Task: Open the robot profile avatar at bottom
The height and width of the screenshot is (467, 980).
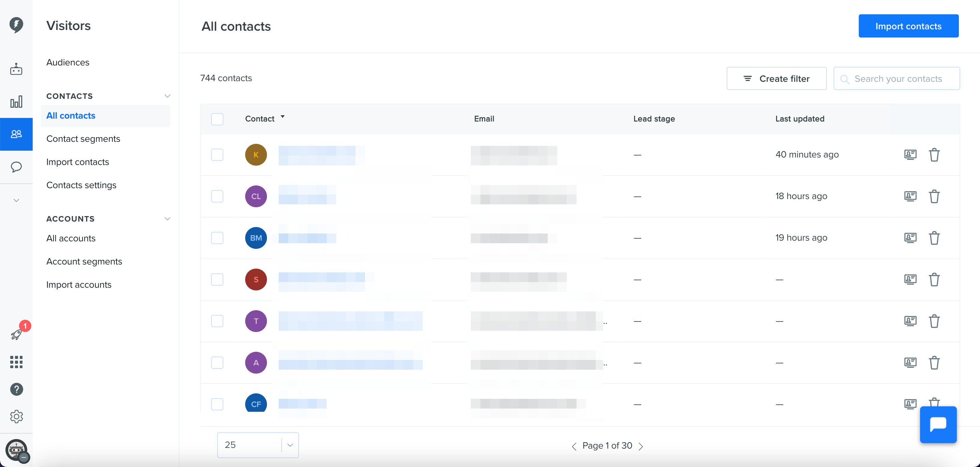Action: [16, 450]
